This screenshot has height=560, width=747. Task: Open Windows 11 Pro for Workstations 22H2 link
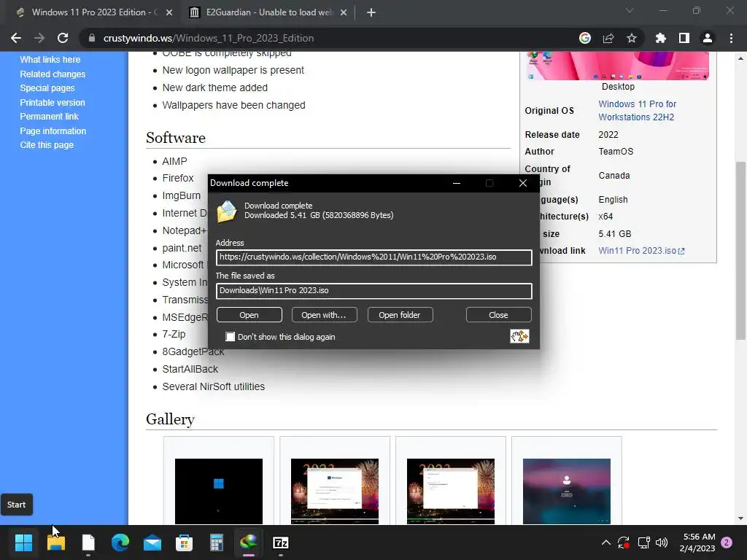637,111
